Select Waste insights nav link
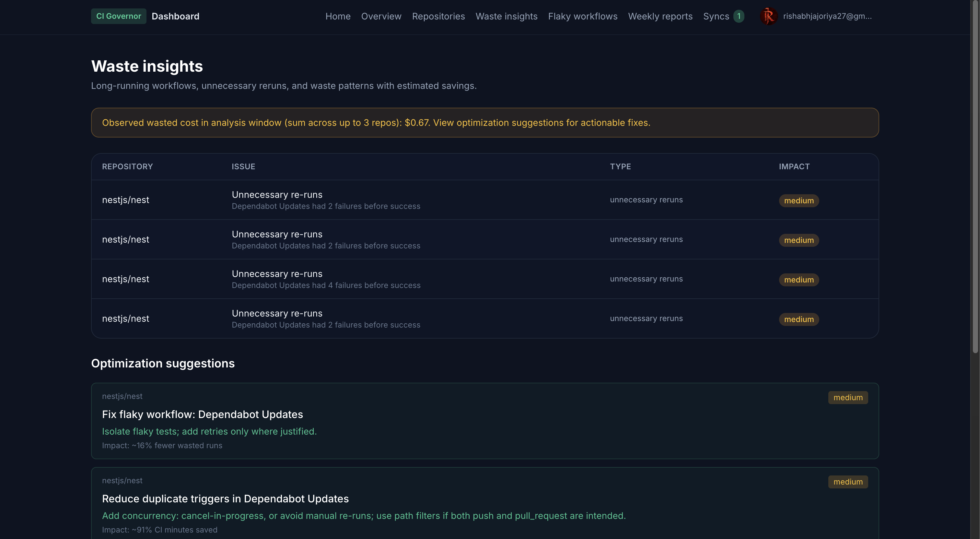The width and height of the screenshot is (980, 539). 506,16
